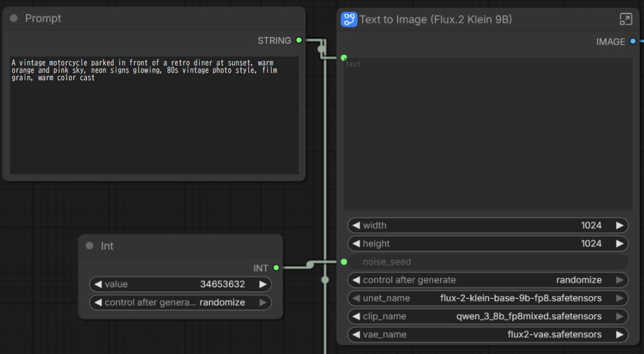Screen dimensions: 644x354
Task: Open the Text to Image subgraph via expand icon
Action: pyautogui.click(x=625, y=20)
